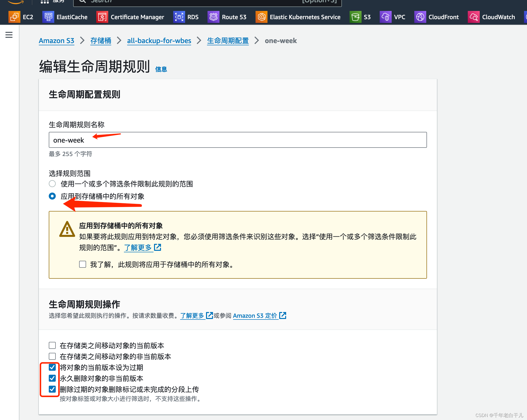Open the RDS shortcut icon
Screen dimensions: 527x420
(x=179, y=17)
